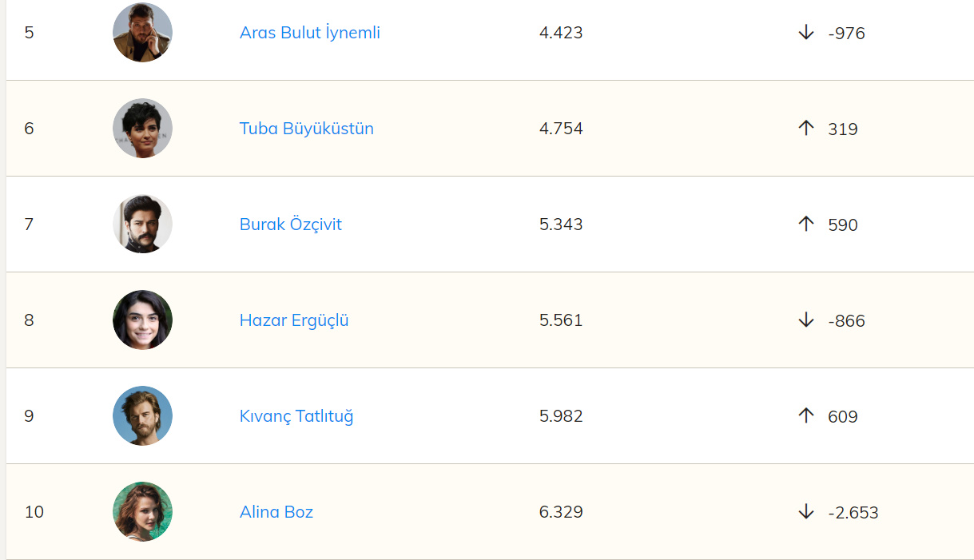The image size is (974, 560).
Task: Open the Aras Bulut İynemli profile link
Action: [x=309, y=33]
